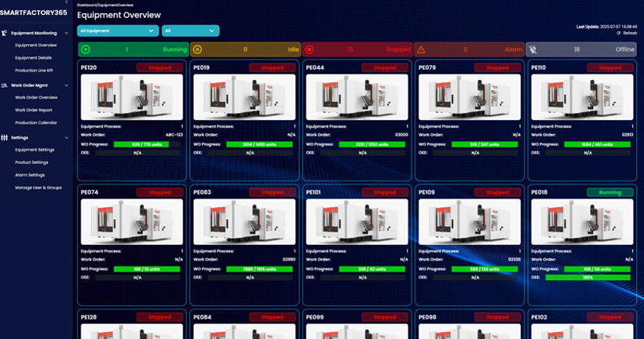Collapse the Work Order Mgmt section chevron
The width and height of the screenshot is (644, 339).
(x=67, y=85)
